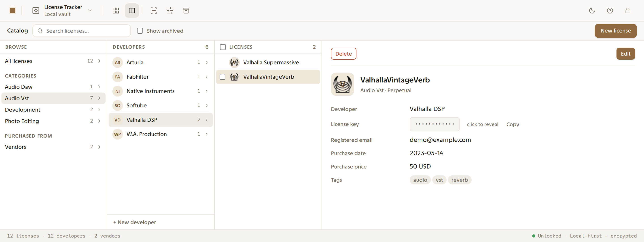The width and height of the screenshot is (644, 242).
Task: Expand the Development chevron
Action: (x=99, y=110)
